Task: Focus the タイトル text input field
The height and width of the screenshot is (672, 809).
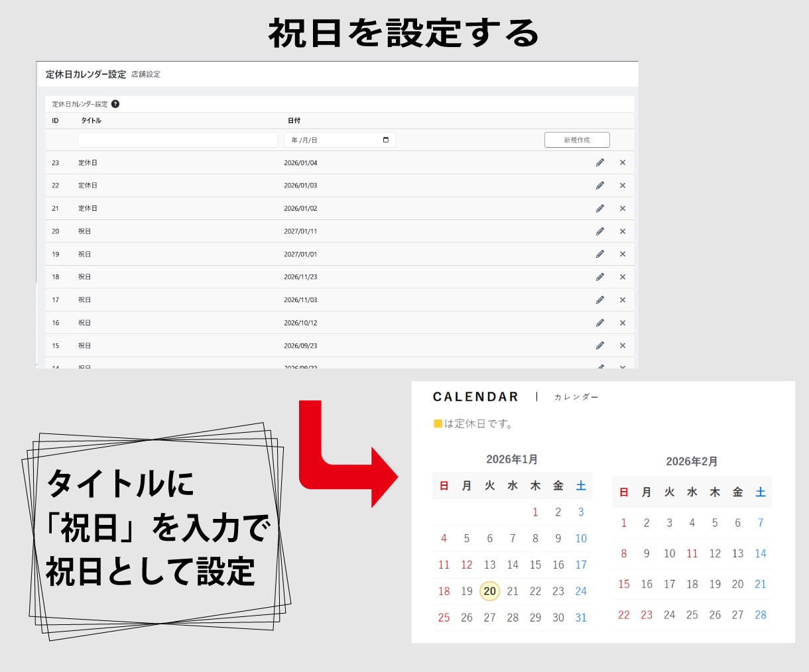Action: tap(178, 140)
